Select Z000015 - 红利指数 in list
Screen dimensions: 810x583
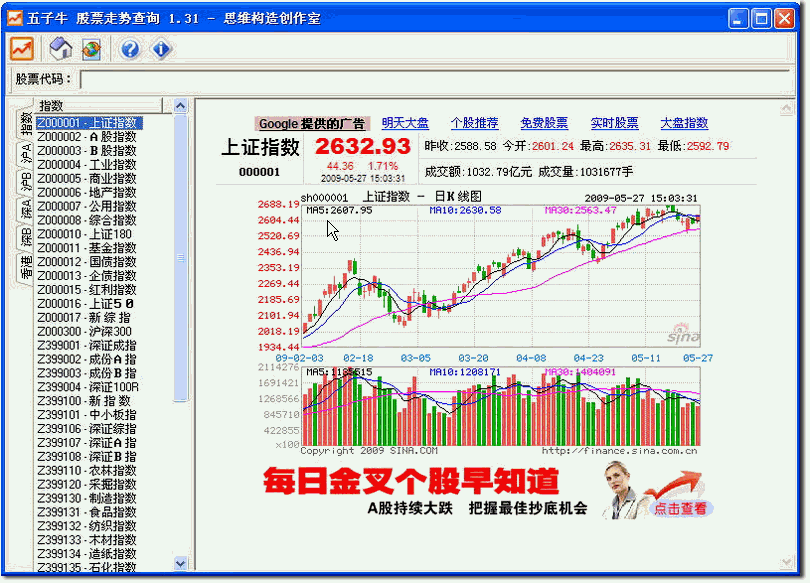pos(87,290)
